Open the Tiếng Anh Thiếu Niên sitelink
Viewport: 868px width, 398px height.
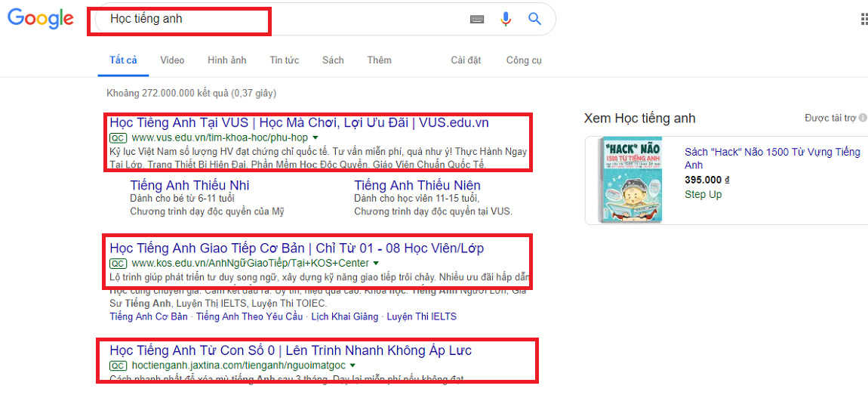417,185
